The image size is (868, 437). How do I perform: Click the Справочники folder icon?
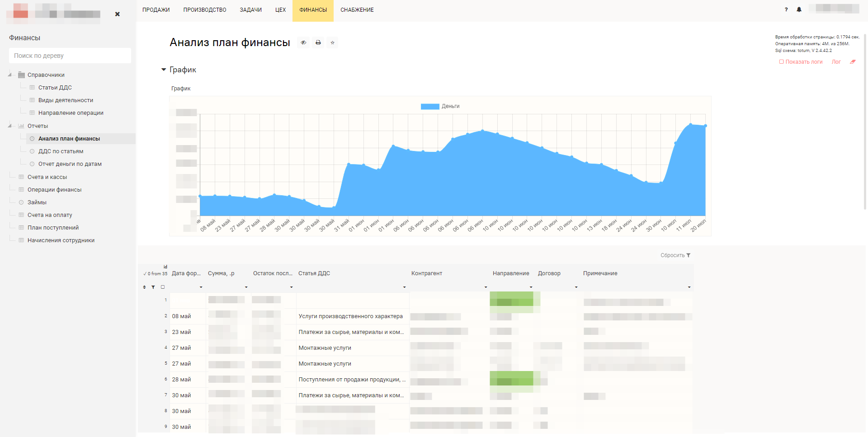(21, 75)
